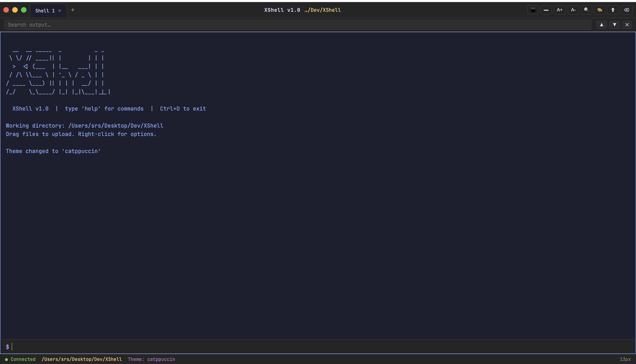This screenshot has width=636, height=364.
Task: Open theme picker palette icon
Action: click(600, 10)
